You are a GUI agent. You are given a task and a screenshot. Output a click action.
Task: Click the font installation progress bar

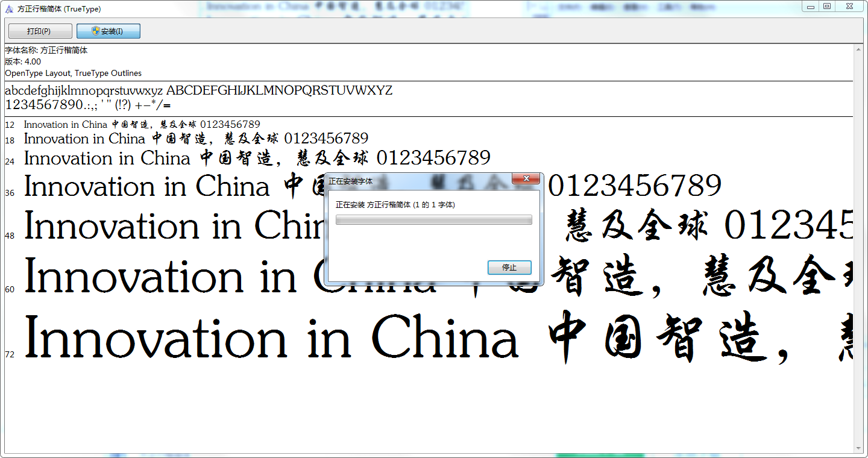(x=433, y=220)
